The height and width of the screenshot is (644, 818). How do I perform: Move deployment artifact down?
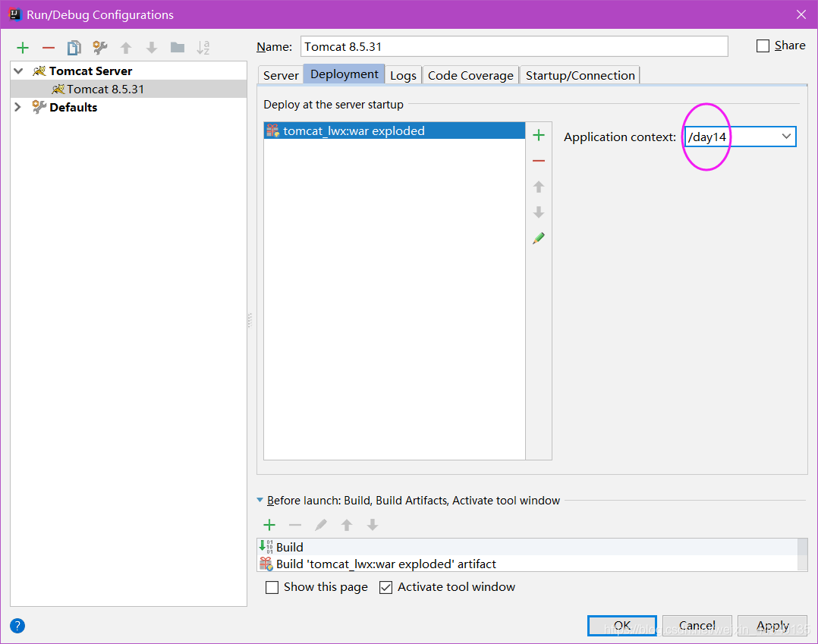pyautogui.click(x=539, y=212)
